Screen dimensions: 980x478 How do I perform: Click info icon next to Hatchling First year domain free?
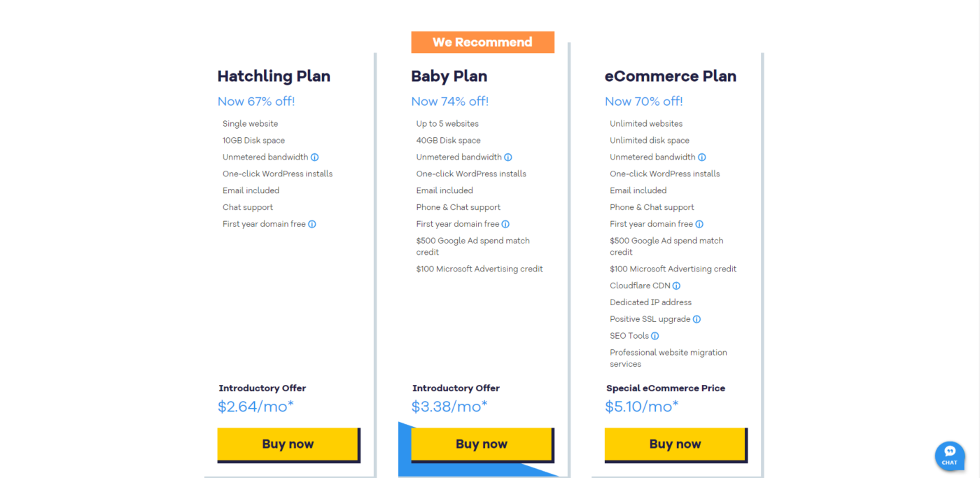pyautogui.click(x=312, y=225)
